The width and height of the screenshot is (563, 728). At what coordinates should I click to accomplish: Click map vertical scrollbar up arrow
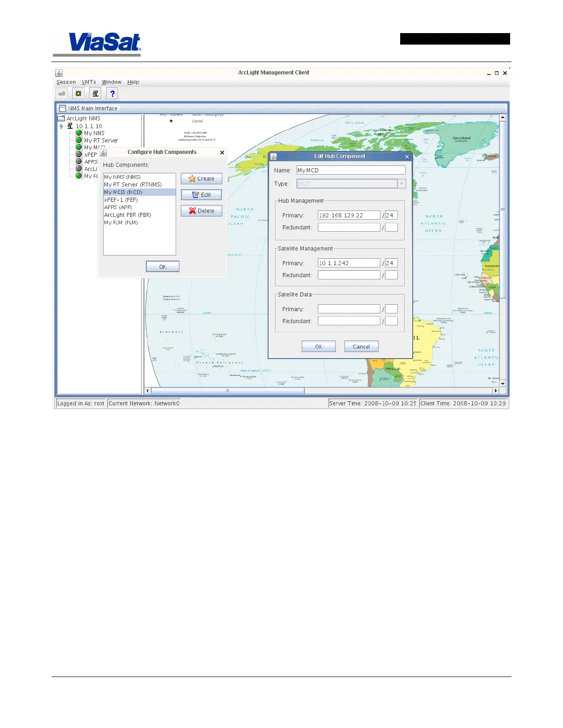(503, 118)
